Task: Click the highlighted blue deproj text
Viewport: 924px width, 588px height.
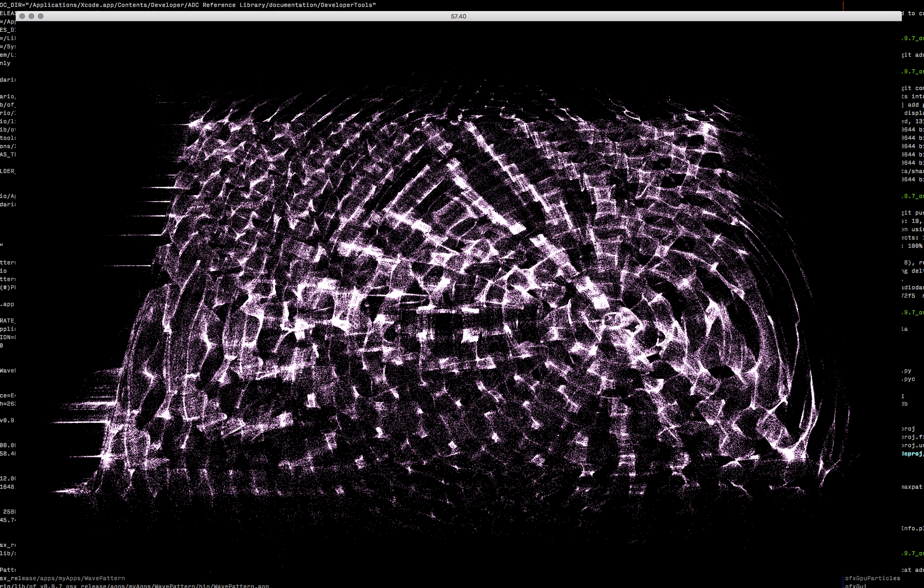Action: (x=912, y=454)
